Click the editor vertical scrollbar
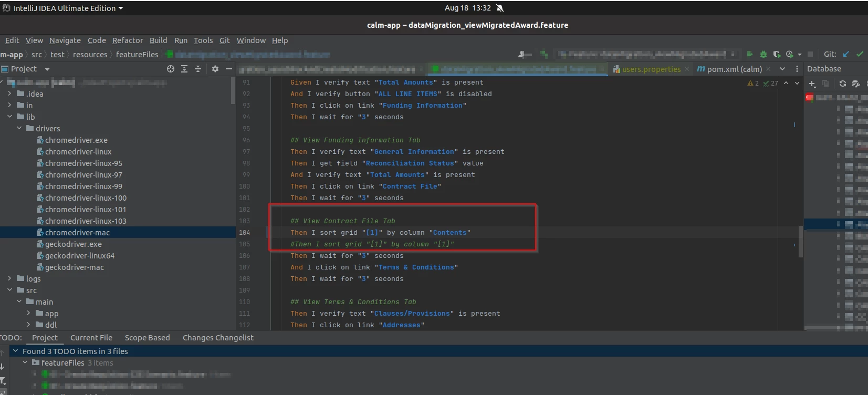 pos(801,242)
